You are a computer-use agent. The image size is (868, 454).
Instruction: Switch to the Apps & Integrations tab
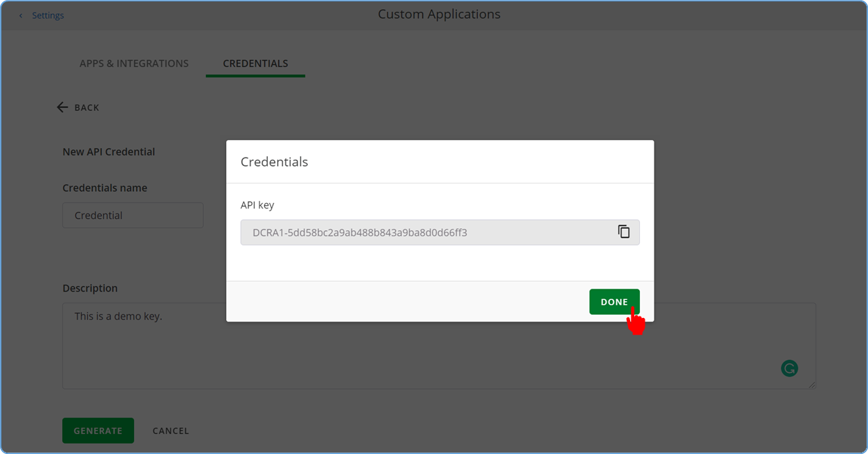click(x=134, y=63)
